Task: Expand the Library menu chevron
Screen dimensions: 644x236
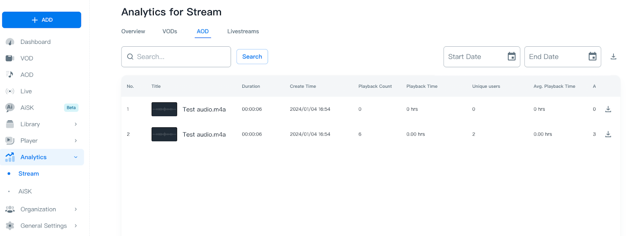Action: tap(76, 124)
